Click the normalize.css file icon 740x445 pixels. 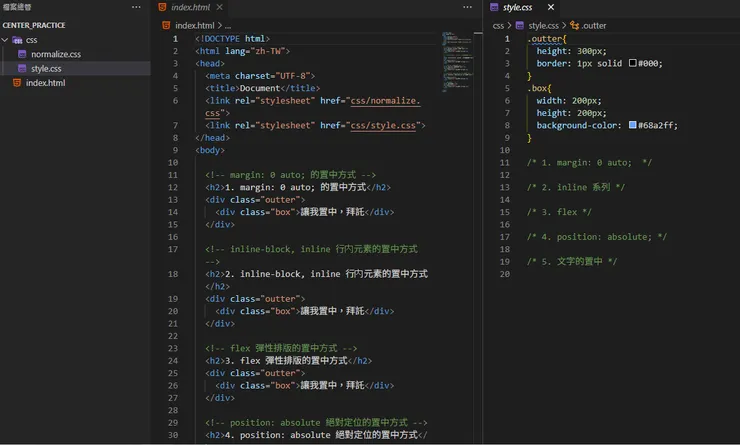click(22, 54)
